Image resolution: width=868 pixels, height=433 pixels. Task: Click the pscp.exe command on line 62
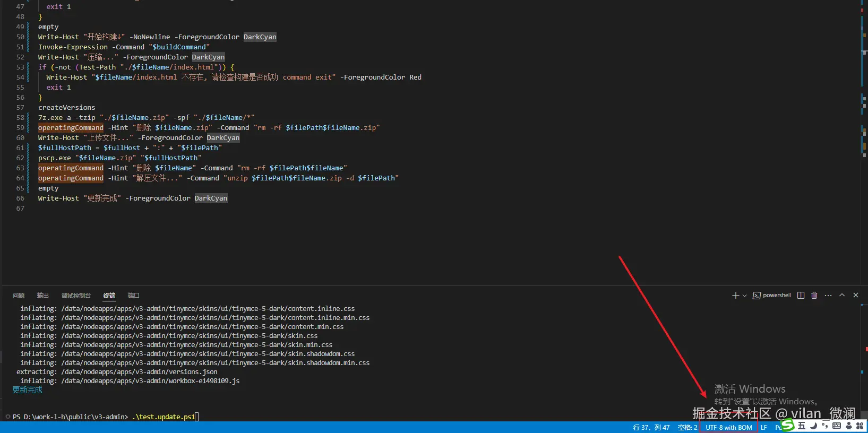[x=119, y=158]
